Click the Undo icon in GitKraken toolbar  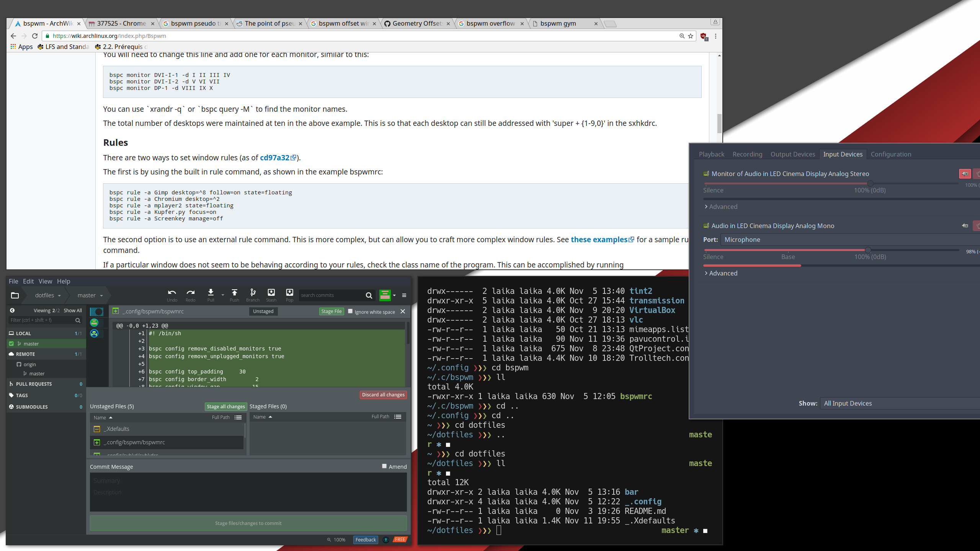tap(172, 293)
